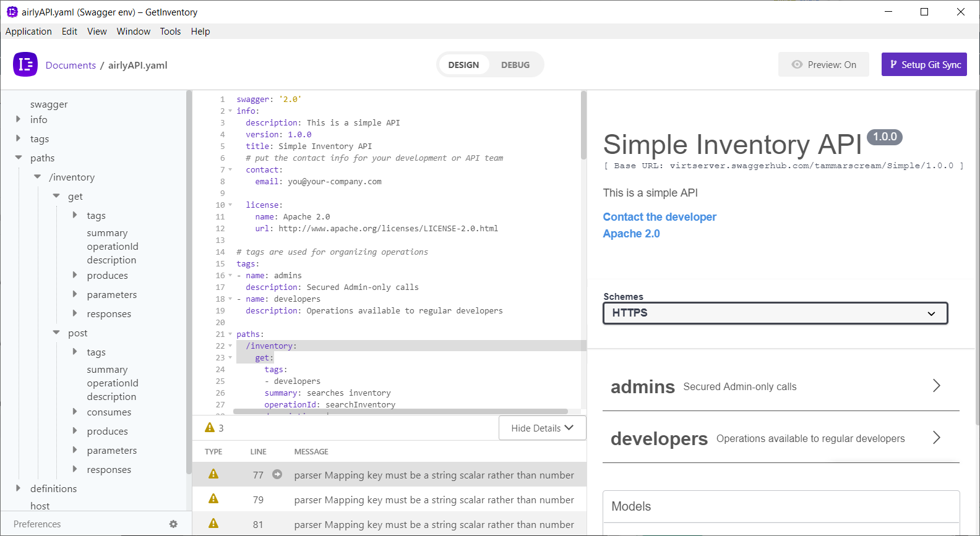
Task: Click warning triangle next to error count
Action: [x=210, y=428]
